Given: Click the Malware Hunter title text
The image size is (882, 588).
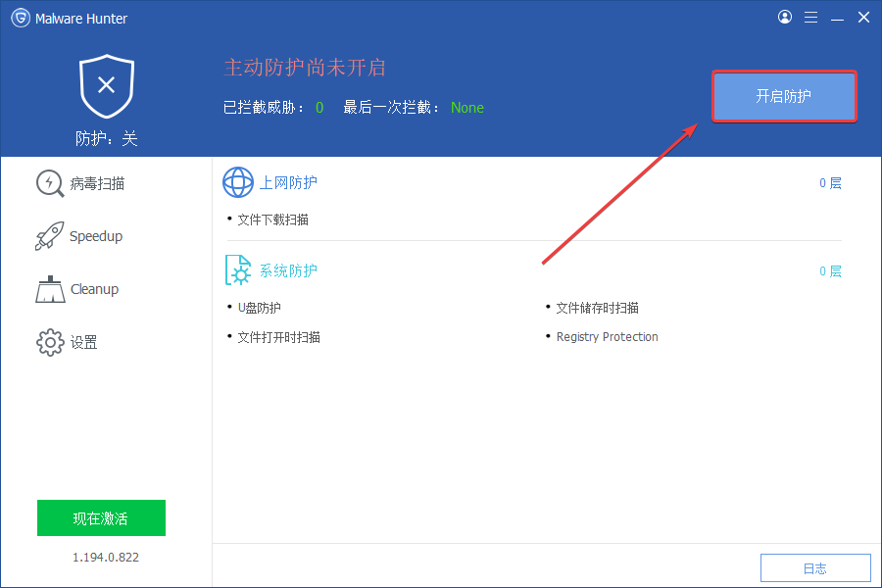Looking at the screenshot, I should pyautogui.click(x=81, y=19).
